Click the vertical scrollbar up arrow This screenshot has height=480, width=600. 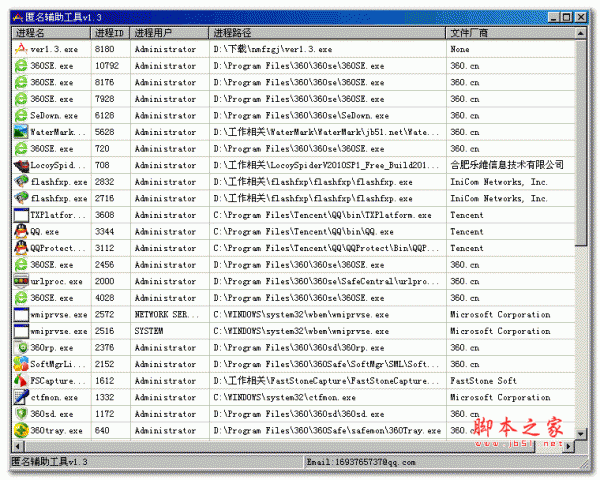(580, 33)
